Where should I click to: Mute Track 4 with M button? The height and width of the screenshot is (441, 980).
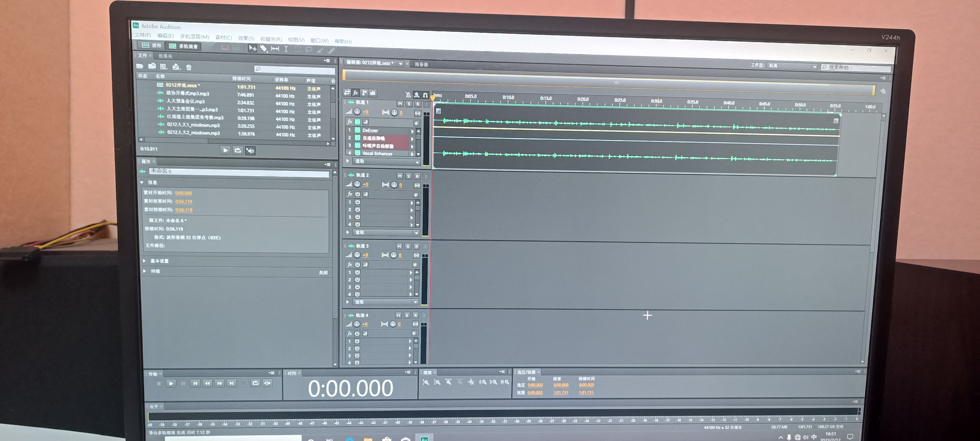point(398,315)
